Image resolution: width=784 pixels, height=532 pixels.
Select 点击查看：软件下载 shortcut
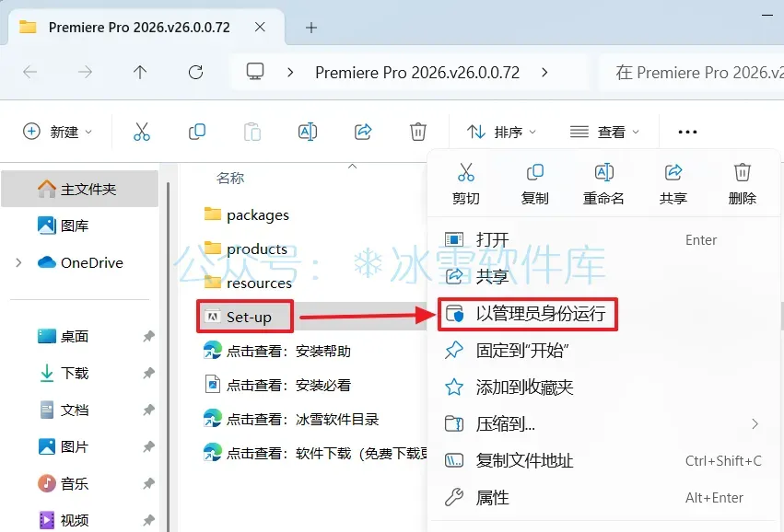coord(314,453)
